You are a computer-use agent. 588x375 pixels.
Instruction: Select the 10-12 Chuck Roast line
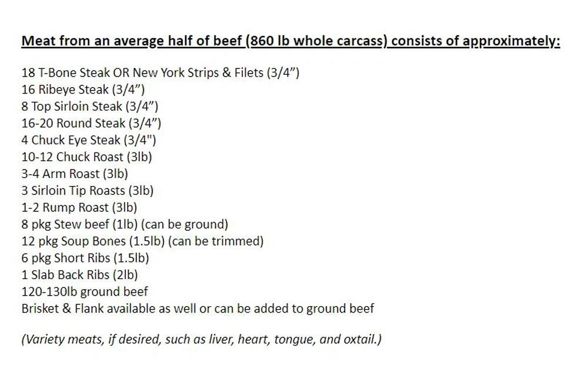tap(88, 157)
